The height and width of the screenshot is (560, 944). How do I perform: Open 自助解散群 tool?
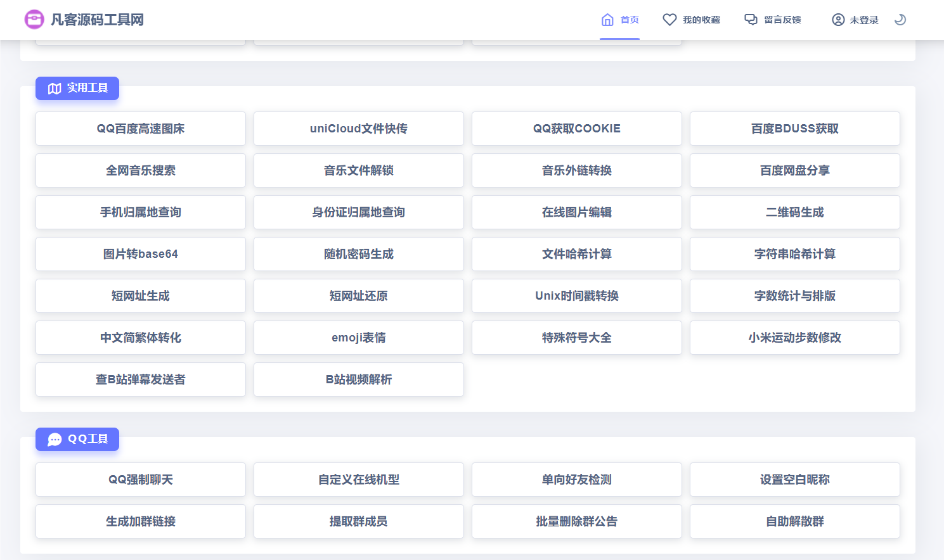point(795,521)
